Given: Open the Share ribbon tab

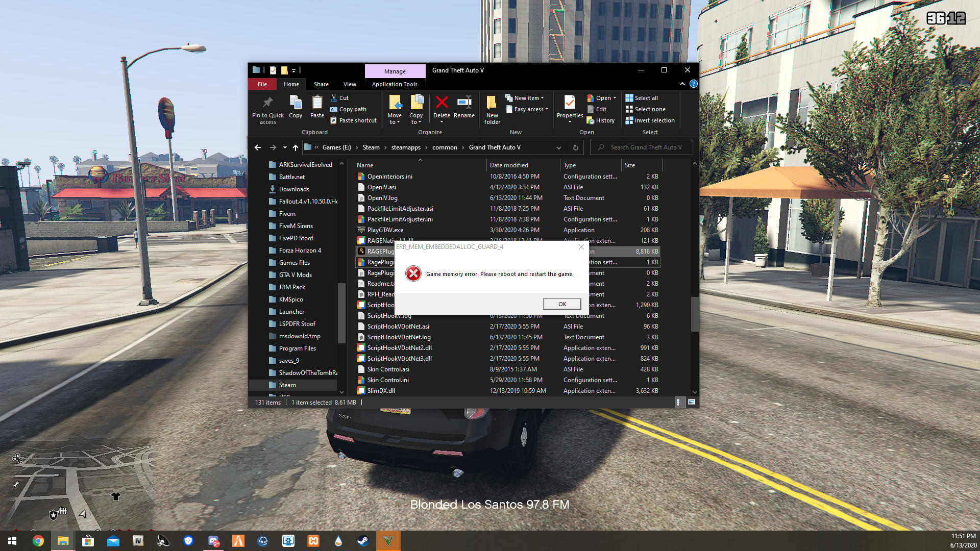Looking at the screenshot, I should [x=321, y=84].
